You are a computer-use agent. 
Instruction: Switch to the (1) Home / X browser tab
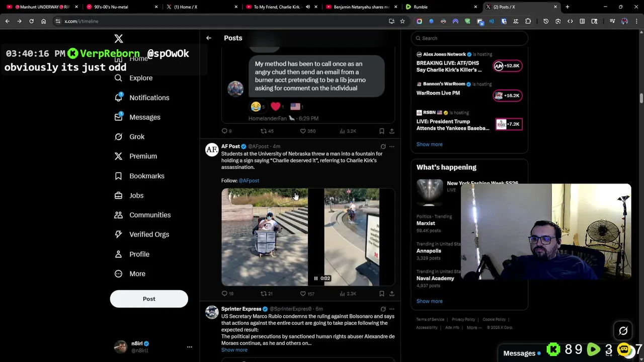pyautogui.click(x=201, y=7)
